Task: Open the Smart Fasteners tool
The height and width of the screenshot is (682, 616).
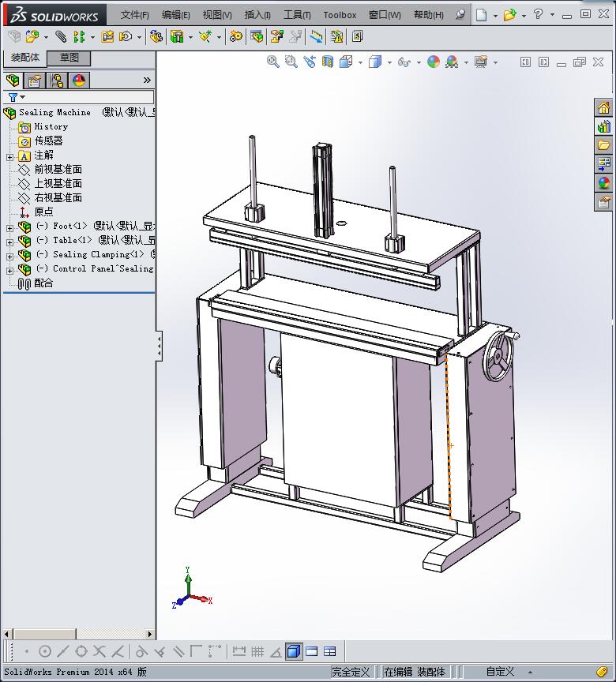Action: pyautogui.click(x=107, y=36)
